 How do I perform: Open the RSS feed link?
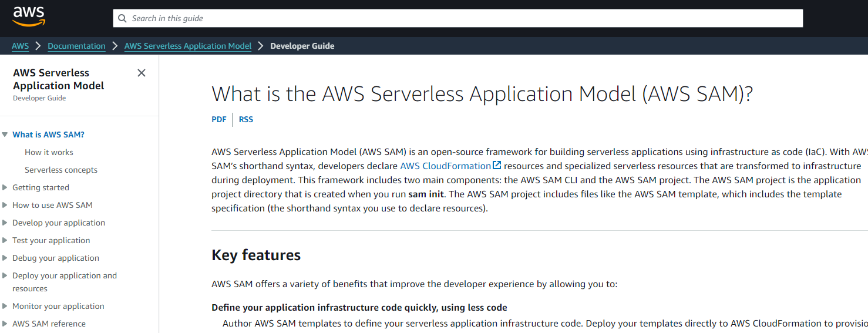pos(246,119)
